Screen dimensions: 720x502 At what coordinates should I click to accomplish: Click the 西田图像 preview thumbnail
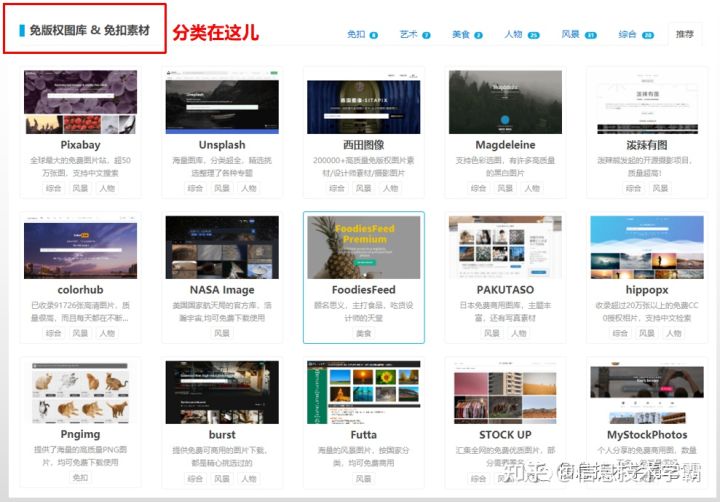(x=364, y=102)
